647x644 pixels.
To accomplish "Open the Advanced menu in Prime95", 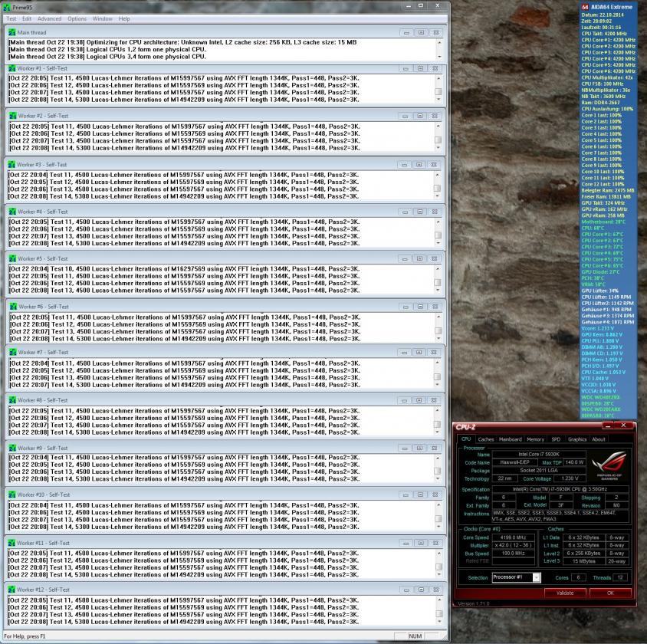I will 49,18.
